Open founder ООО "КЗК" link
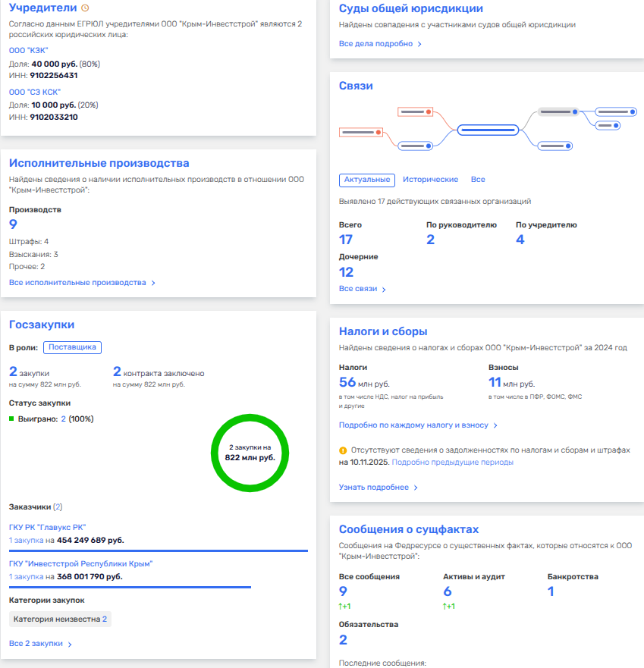644x668 pixels. (28, 50)
